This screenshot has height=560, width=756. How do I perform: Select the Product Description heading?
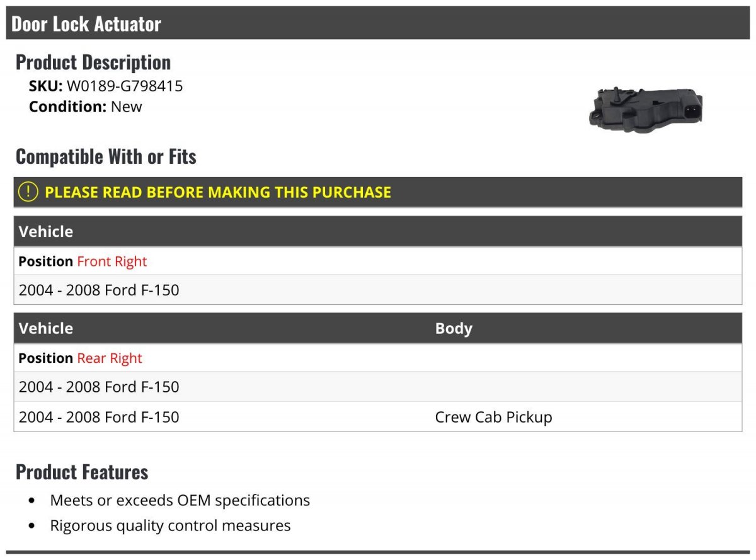(x=93, y=62)
